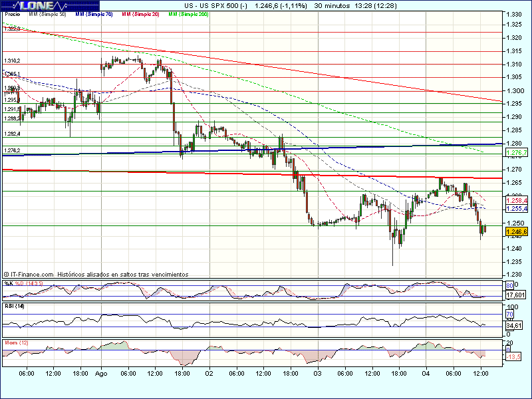The height and width of the screenshot is (399, 532).
Task: Click the Precio label above chart
Action: coord(12,14)
